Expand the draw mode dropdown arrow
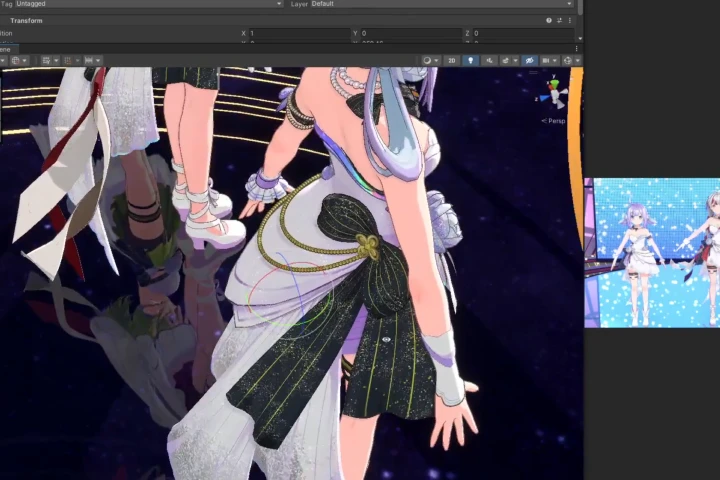The width and height of the screenshot is (720, 480). click(436, 61)
